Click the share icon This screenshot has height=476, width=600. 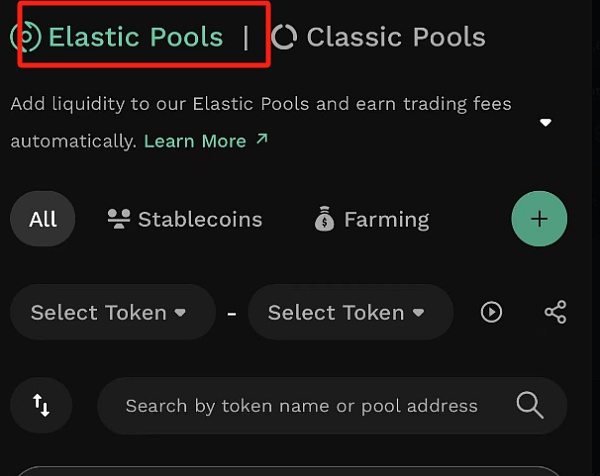point(555,312)
